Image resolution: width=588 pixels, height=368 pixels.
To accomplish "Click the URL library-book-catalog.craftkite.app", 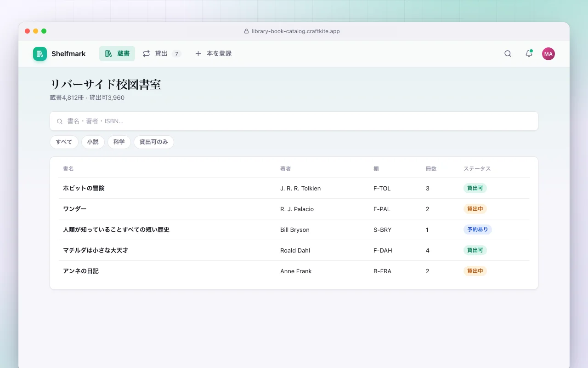I will [x=295, y=31].
